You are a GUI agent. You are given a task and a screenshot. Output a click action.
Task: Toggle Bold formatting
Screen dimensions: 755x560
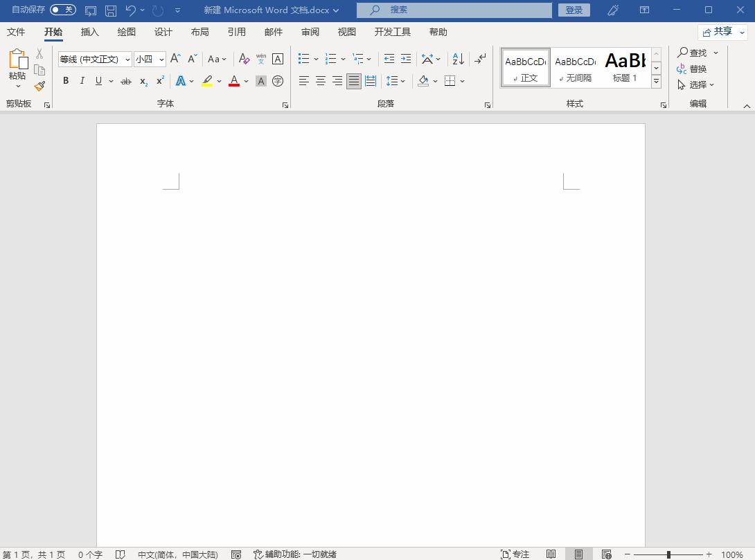coord(66,81)
